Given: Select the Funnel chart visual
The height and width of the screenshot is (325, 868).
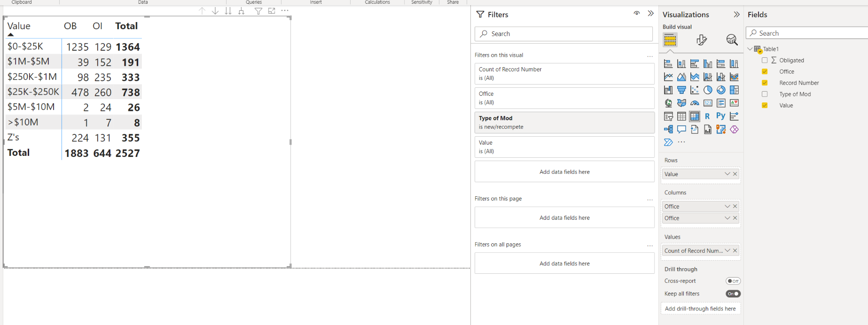Looking at the screenshot, I should (x=681, y=90).
